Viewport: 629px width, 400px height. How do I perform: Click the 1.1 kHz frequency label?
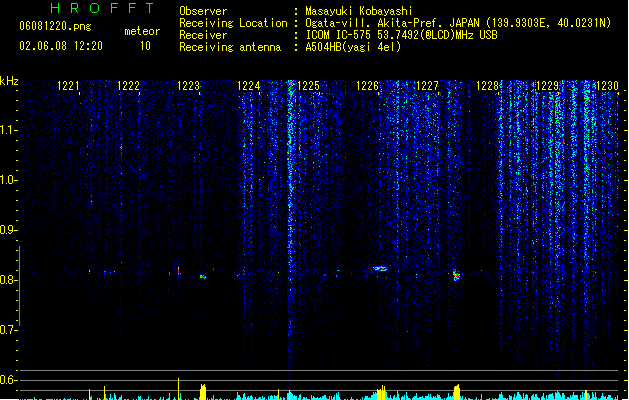[8, 130]
